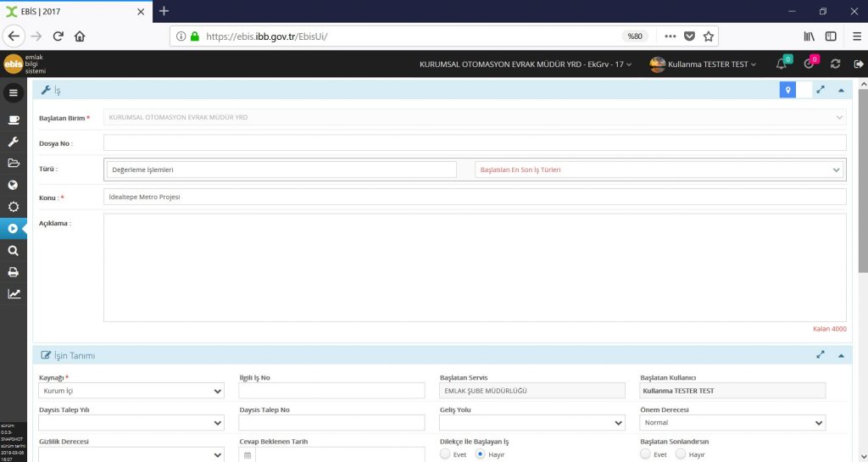This screenshot has height=462, width=868.
Task: Open the folder sidebar icon
Action: (x=14, y=164)
